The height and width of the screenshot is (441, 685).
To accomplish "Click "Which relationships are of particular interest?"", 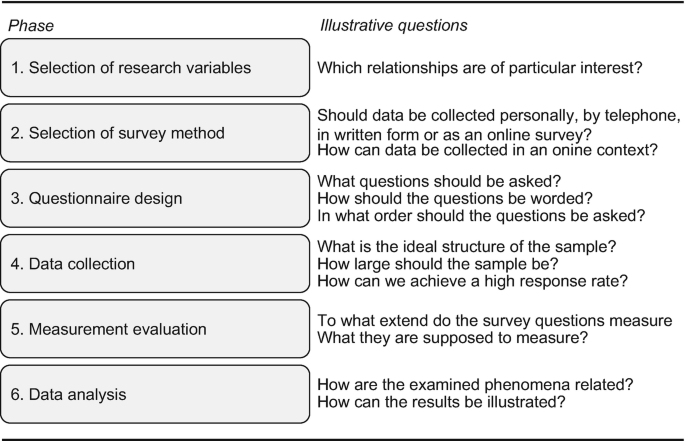I will [x=479, y=68].
